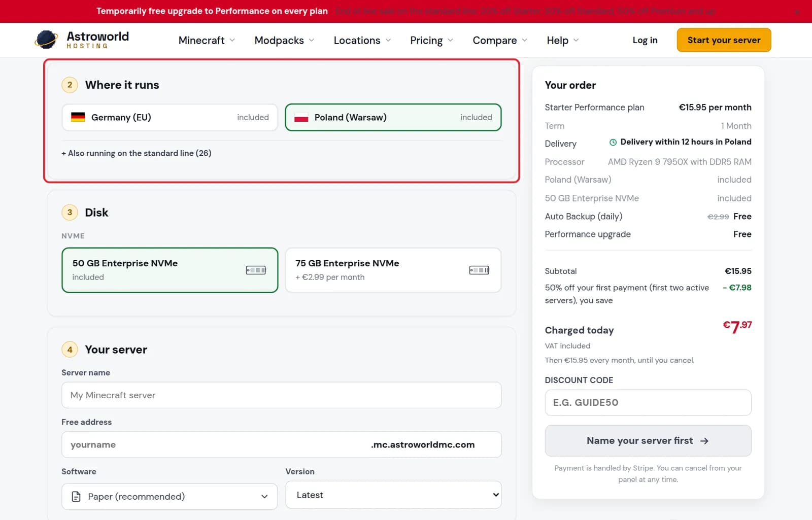The width and height of the screenshot is (812, 520).
Task: Focus the Discount code field
Action: [x=648, y=403]
